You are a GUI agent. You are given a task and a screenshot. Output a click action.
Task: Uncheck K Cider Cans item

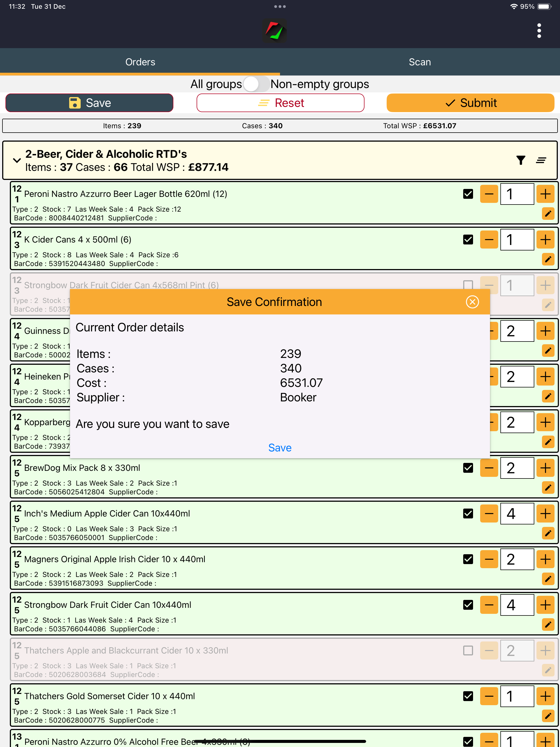pyautogui.click(x=468, y=240)
